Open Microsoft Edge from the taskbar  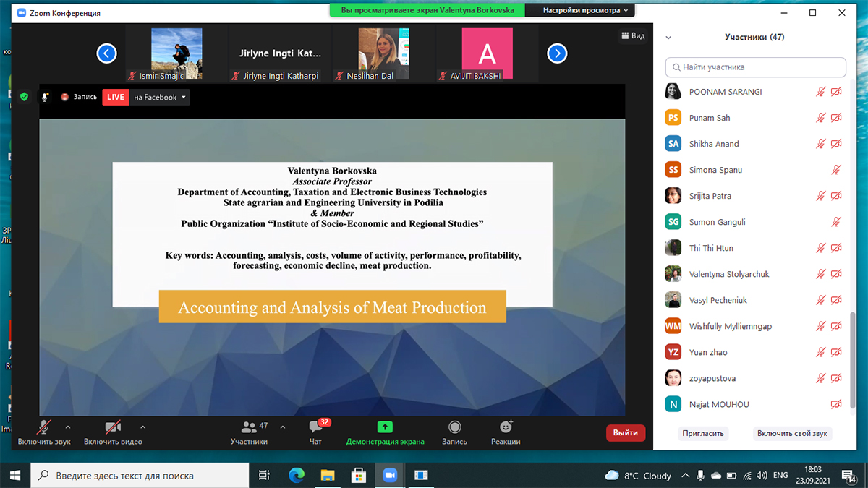pos(297,475)
